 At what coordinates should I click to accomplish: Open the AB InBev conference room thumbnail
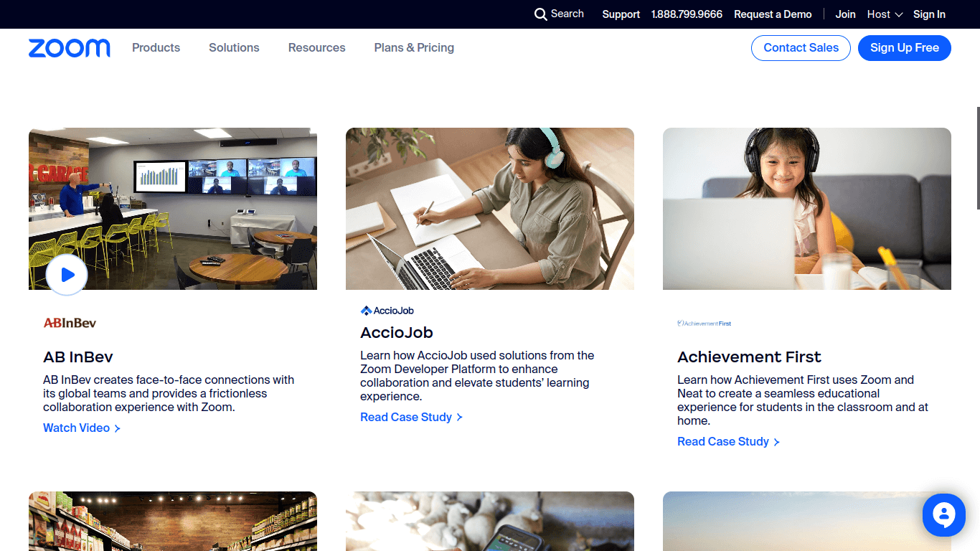click(173, 209)
